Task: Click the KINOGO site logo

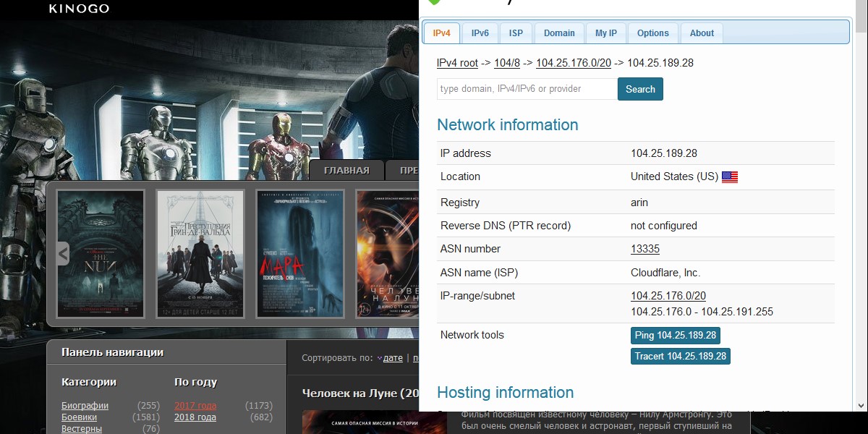Action: [79, 9]
